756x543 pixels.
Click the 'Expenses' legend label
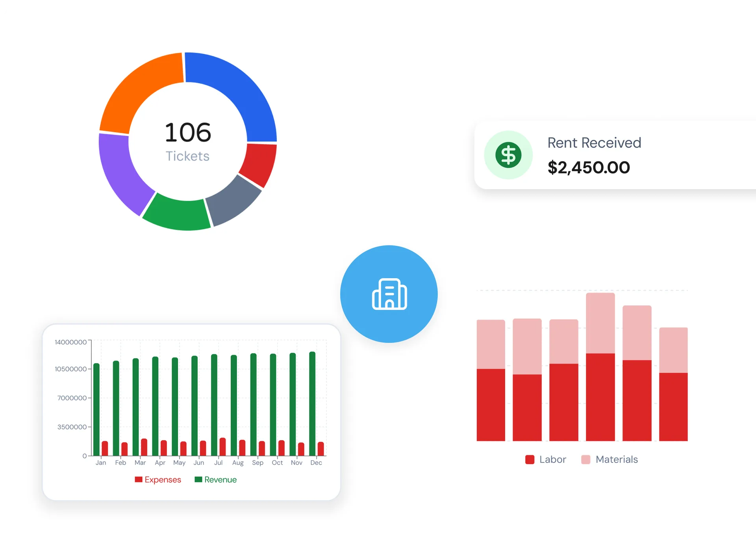point(163,480)
